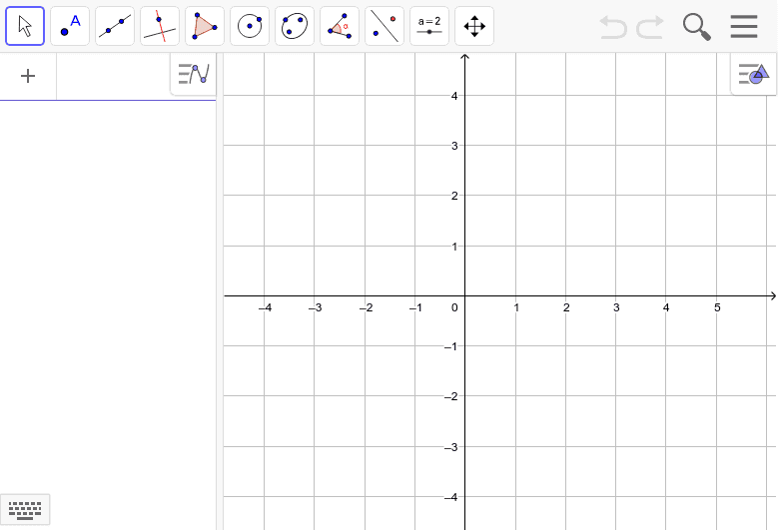Click the Undo arrow
The image size is (778, 532).
point(613,27)
